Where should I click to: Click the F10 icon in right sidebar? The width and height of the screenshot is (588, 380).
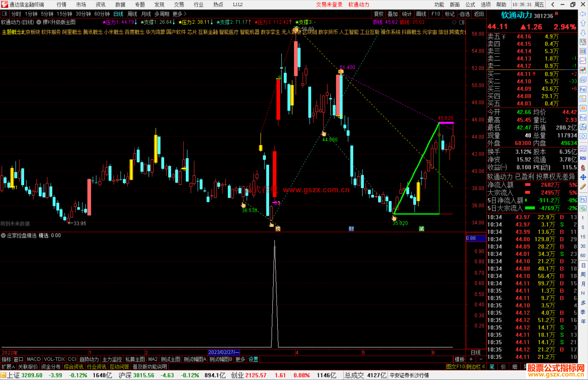pos(583,89)
